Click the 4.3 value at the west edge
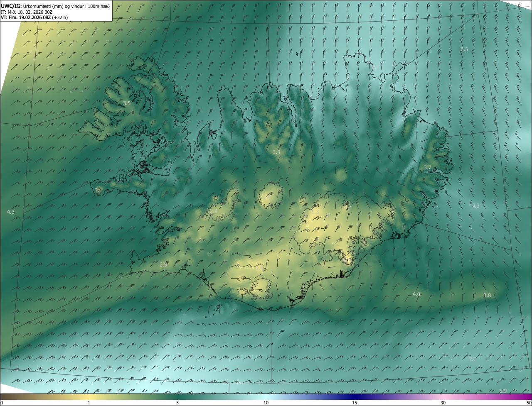This screenshot has height=406, width=532. [11, 212]
